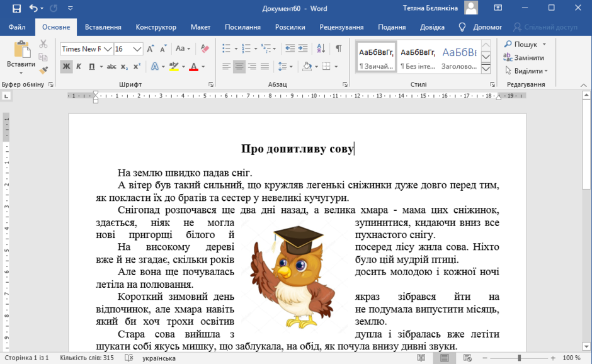
Task: Activate the Format Painter brush
Action: (43, 70)
